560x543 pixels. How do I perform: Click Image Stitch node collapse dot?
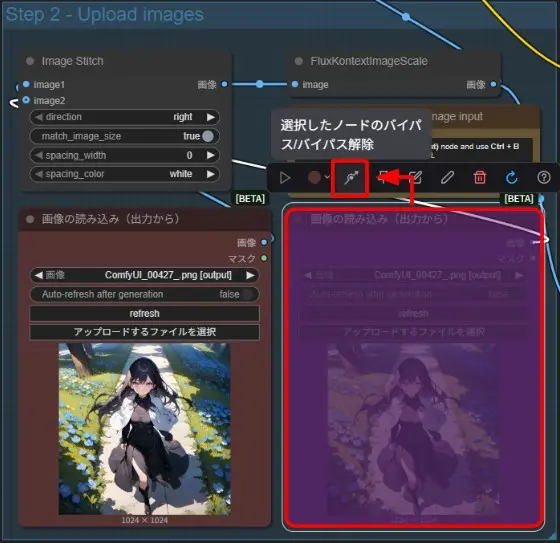click(30, 61)
